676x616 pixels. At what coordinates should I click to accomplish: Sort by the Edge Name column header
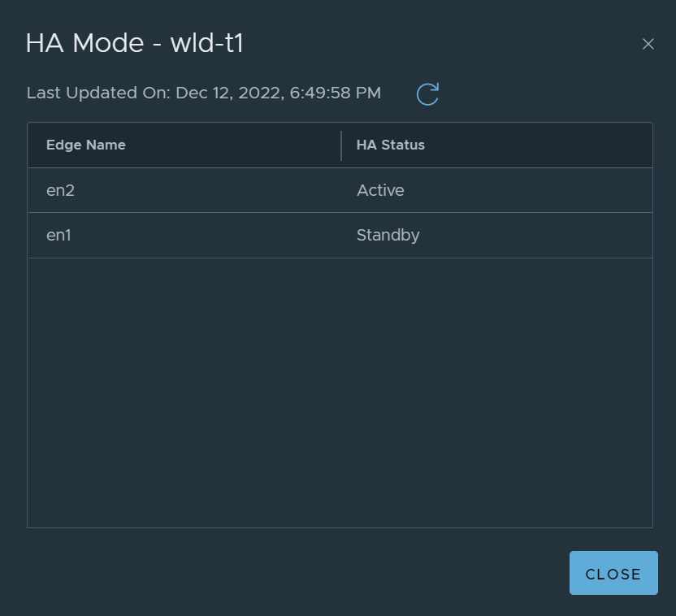click(x=86, y=145)
